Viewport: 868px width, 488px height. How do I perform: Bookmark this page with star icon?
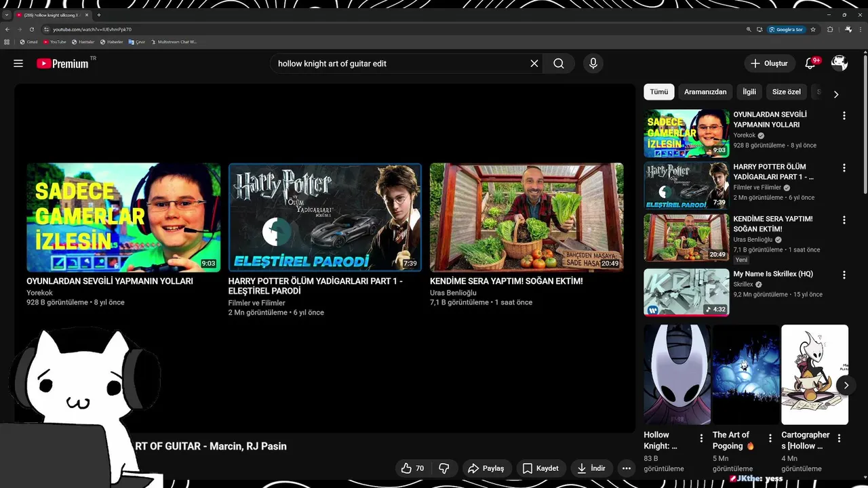[x=814, y=29]
